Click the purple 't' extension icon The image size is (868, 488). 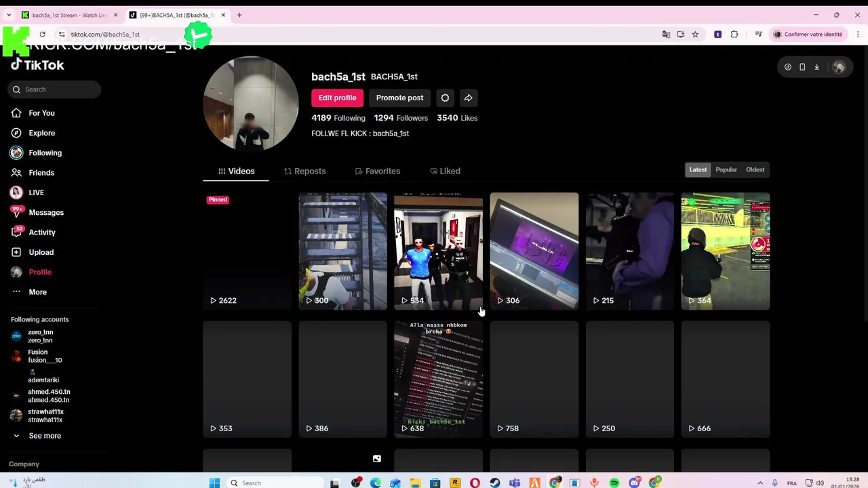point(717,34)
